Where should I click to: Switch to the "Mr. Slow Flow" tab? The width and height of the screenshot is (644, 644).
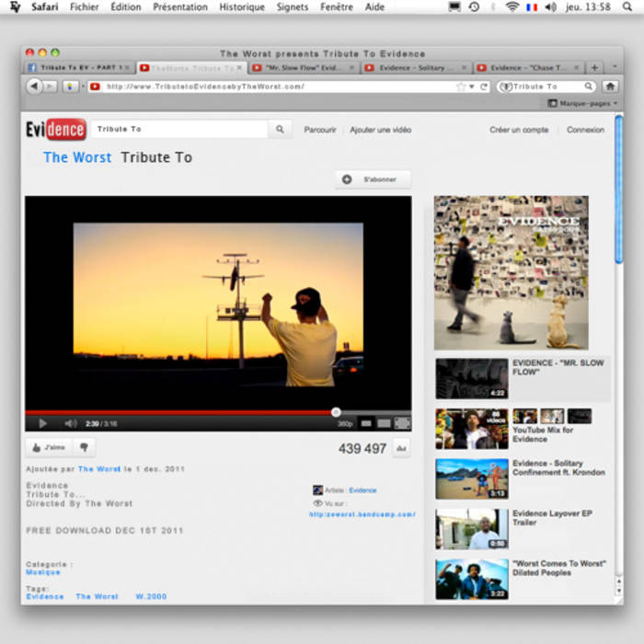click(303, 68)
